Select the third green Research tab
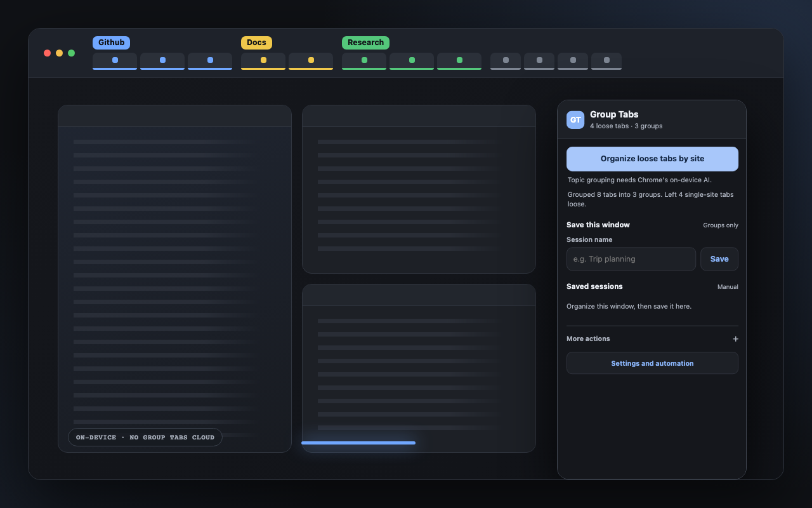 click(x=459, y=61)
